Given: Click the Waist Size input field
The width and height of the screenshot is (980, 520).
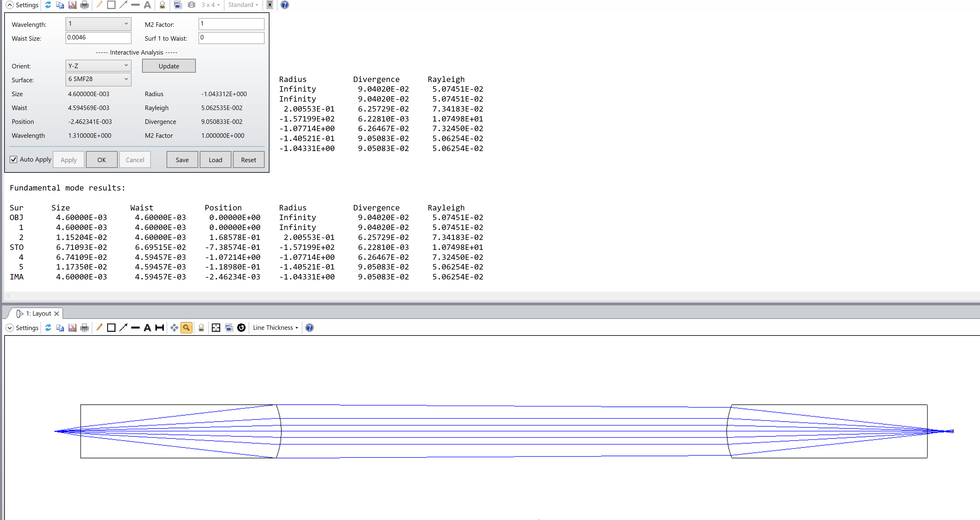Looking at the screenshot, I should 98,38.
